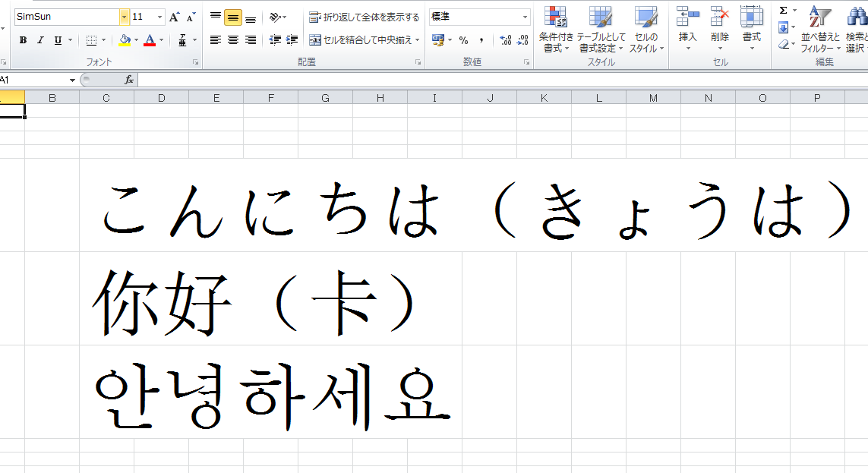The height and width of the screenshot is (473, 868).
Task: Open underline style dropdown arrow
Action: (x=71, y=39)
